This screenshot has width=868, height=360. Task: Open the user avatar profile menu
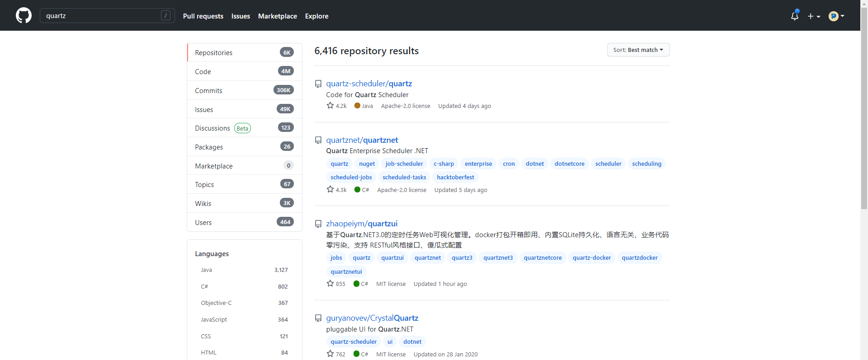[836, 16]
